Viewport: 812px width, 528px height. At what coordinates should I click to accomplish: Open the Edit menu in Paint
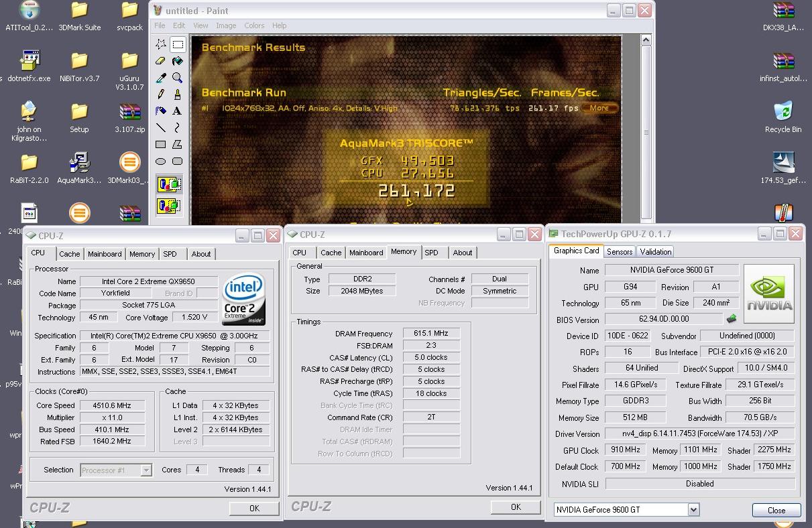coord(179,25)
